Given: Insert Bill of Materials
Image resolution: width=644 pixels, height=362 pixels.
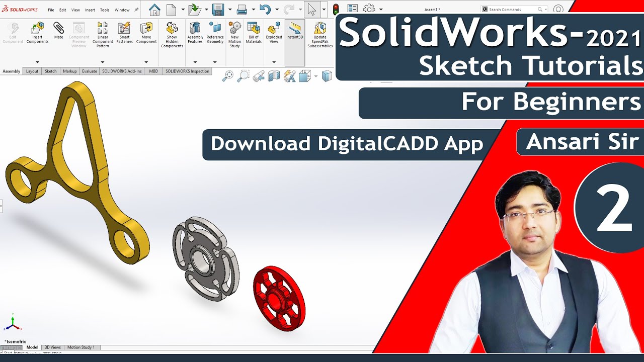Looking at the screenshot, I should coord(254,33).
